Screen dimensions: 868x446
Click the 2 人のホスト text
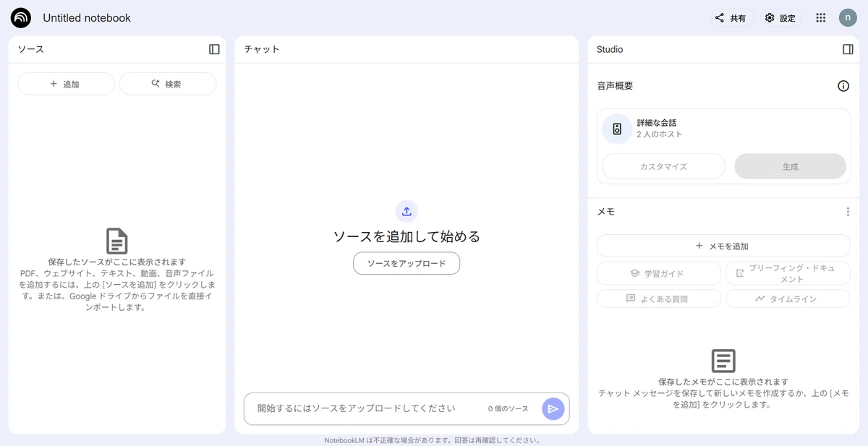660,134
